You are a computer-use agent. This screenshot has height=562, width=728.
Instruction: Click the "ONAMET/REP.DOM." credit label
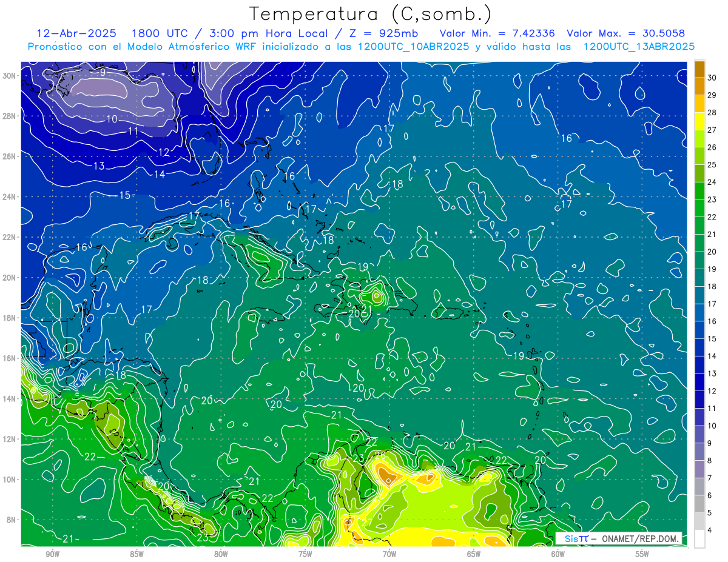(x=639, y=539)
